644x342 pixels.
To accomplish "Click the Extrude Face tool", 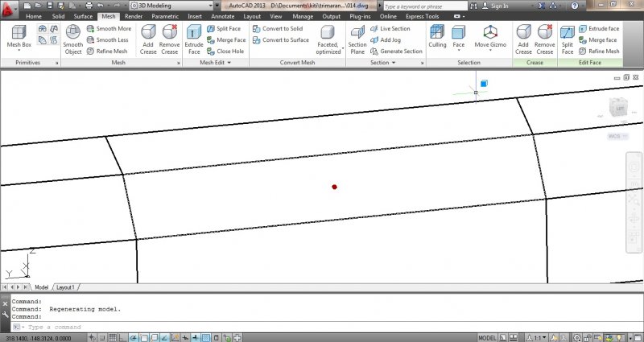I will [194, 39].
